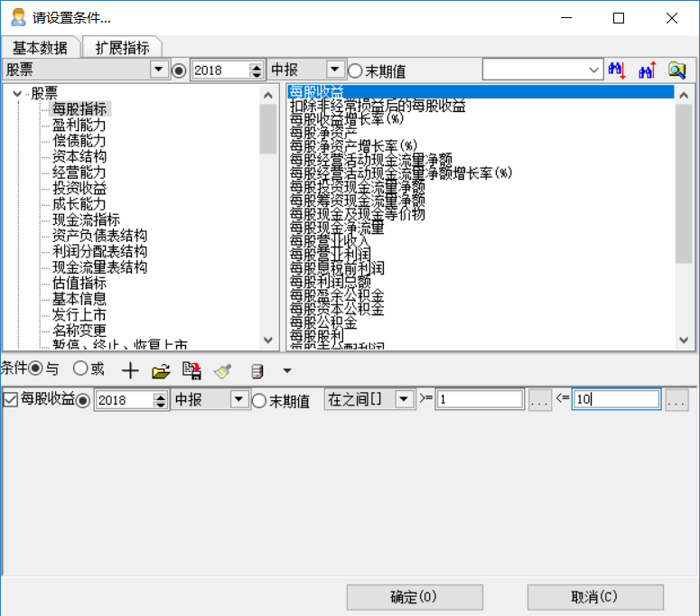Click the tree panel scroll-down arrow

point(268,341)
